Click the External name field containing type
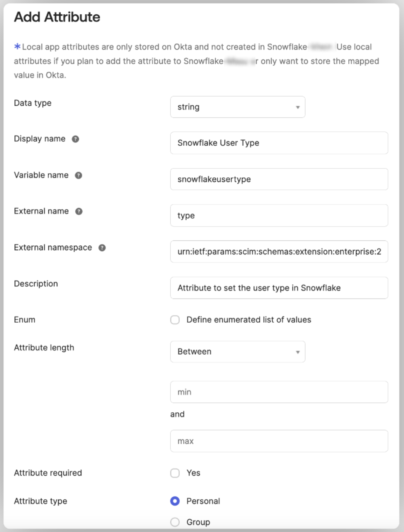This screenshot has width=404, height=532. [279, 216]
